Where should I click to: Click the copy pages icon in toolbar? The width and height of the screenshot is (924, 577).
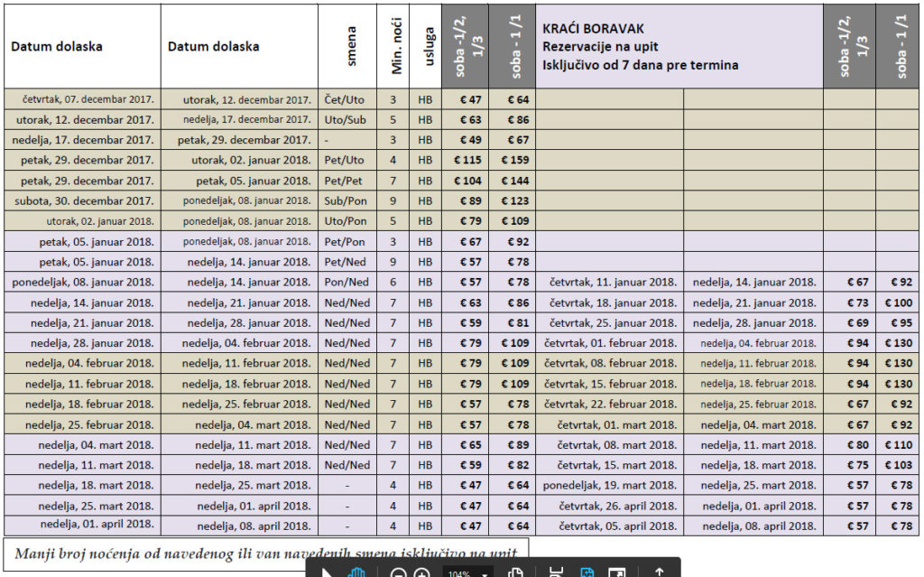point(516,572)
